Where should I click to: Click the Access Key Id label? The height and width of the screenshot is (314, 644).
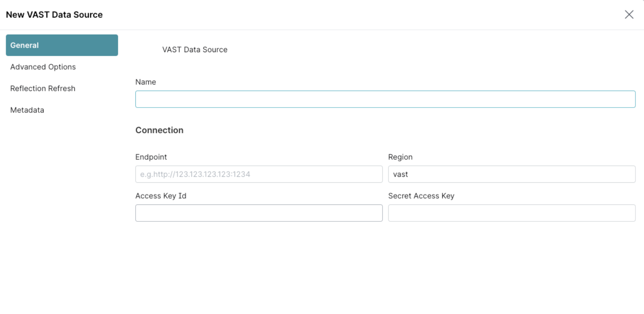[x=161, y=196]
